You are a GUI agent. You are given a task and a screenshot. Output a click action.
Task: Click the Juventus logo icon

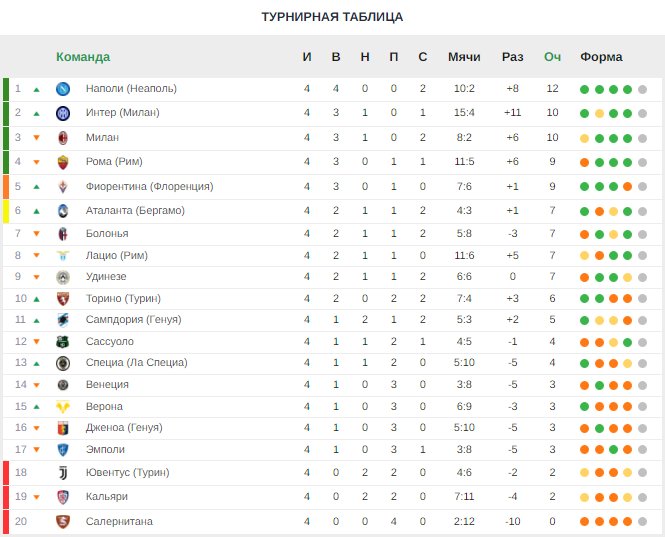[63, 473]
